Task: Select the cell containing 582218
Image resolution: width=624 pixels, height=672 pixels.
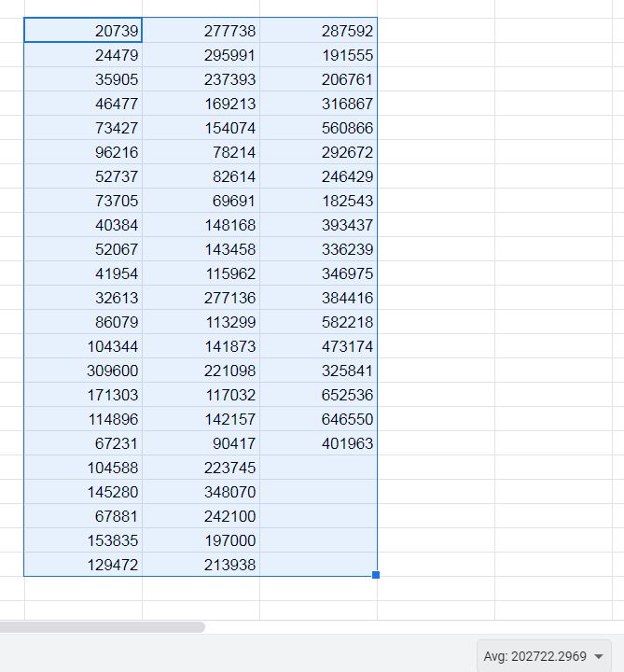Action: (x=319, y=322)
